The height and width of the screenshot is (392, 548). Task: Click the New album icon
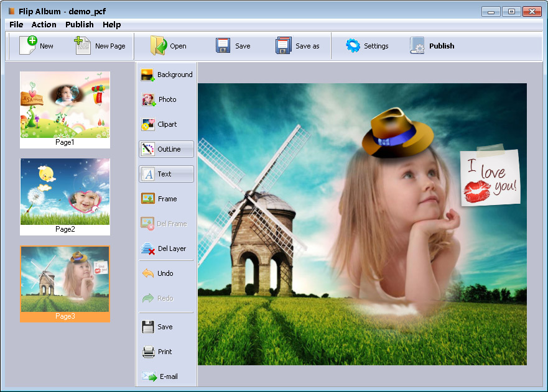pyautogui.click(x=29, y=45)
